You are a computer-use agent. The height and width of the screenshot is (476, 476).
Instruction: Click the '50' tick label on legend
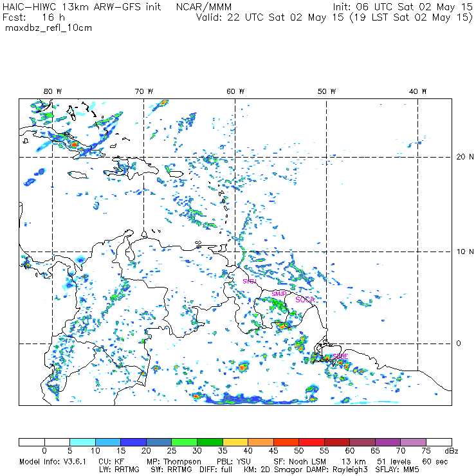click(298, 451)
